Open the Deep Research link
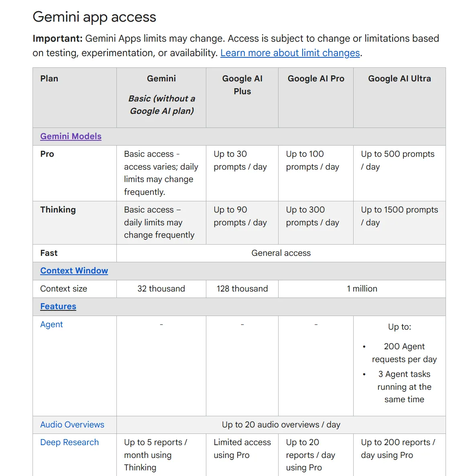This screenshot has height=476, width=458. pyautogui.click(x=69, y=442)
